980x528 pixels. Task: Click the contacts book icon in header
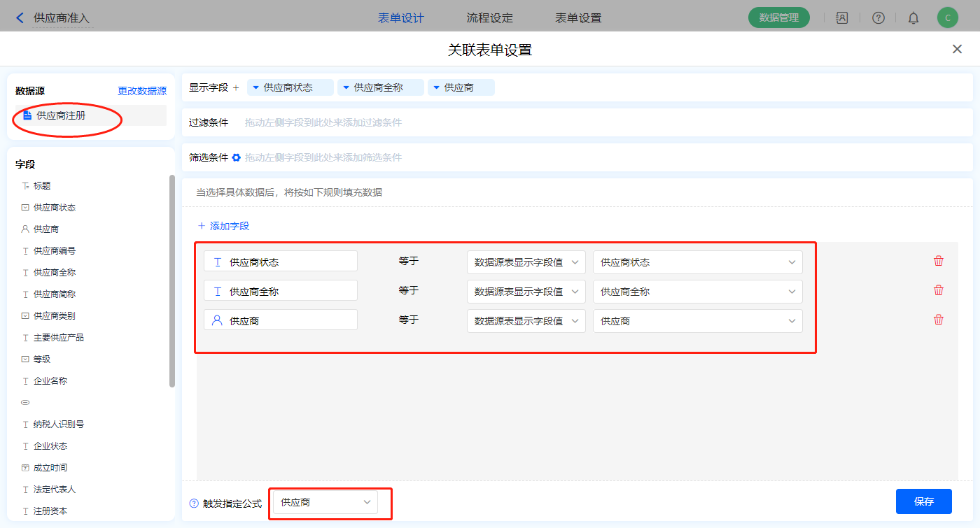click(x=842, y=18)
